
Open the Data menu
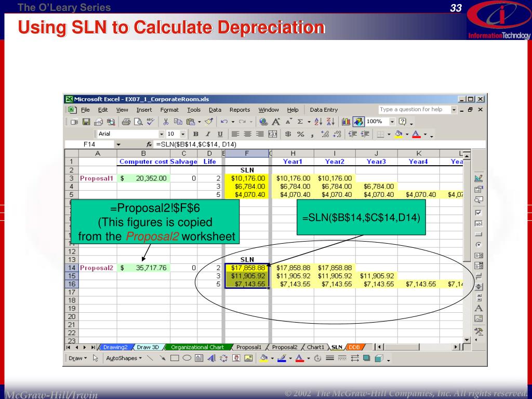(x=215, y=110)
